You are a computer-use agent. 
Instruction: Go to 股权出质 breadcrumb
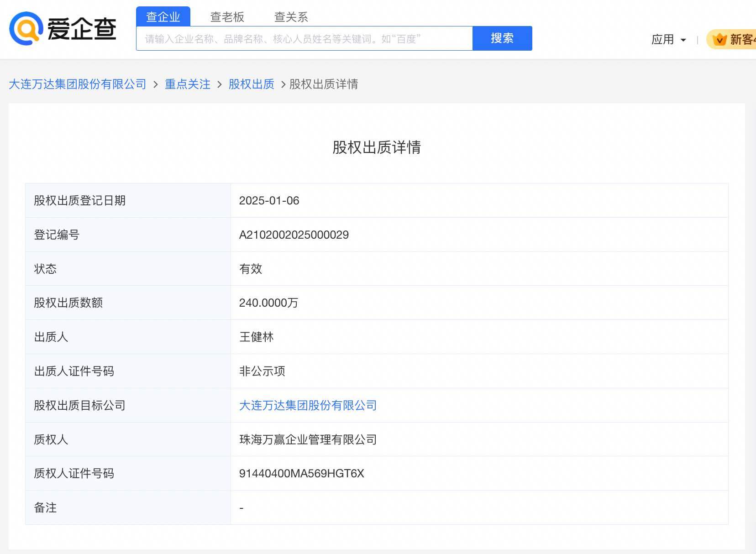252,84
